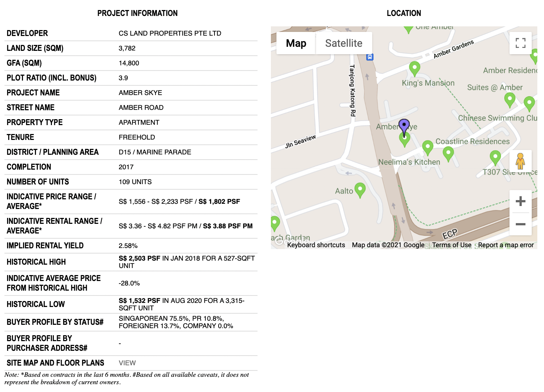Click the Amber Residence map label
The width and height of the screenshot is (544, 392).
tap(510, 71)
